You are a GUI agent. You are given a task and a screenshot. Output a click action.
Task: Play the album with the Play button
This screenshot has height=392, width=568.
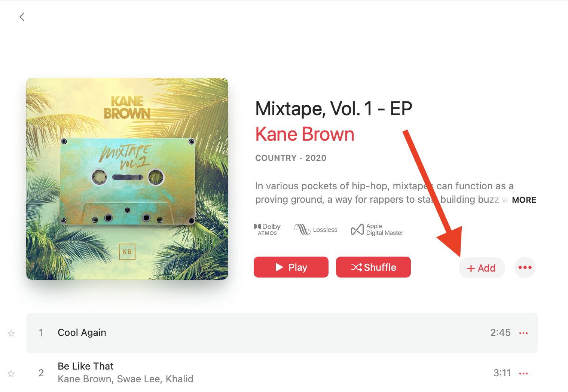pos(291,267)
